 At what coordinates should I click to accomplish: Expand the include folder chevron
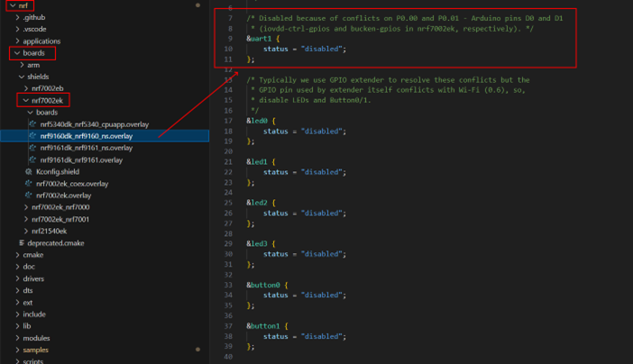tap(17, 314)
